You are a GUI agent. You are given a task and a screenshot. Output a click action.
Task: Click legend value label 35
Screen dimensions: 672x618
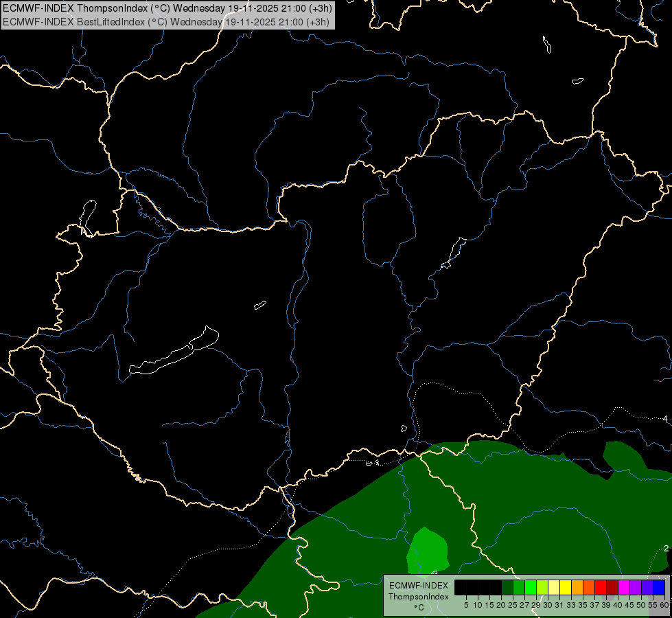[583, 605]
